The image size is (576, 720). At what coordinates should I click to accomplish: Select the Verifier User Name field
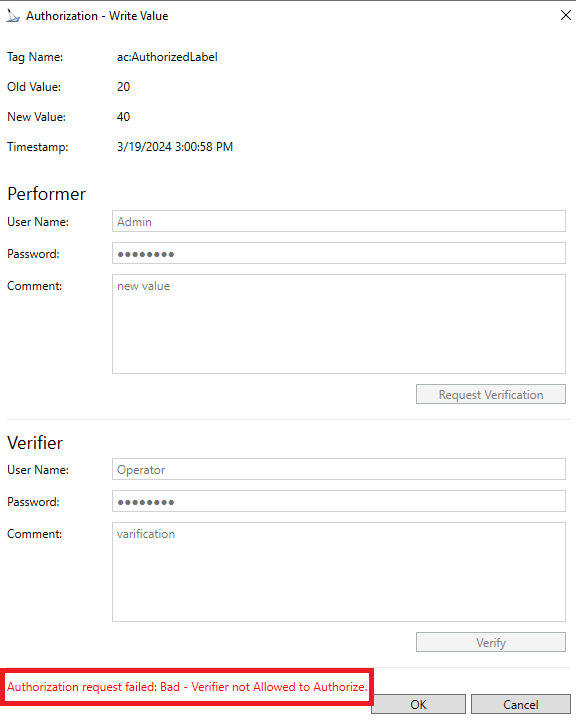point(339,469)
